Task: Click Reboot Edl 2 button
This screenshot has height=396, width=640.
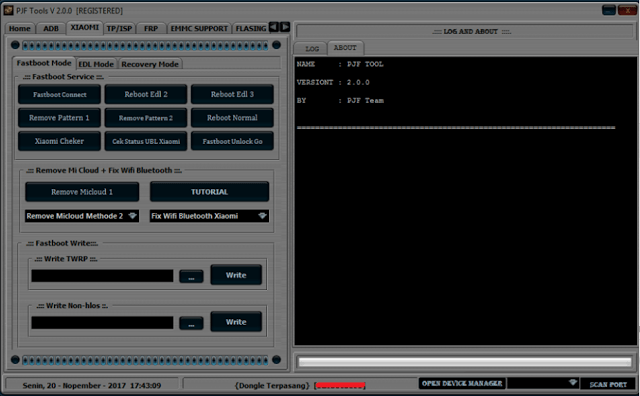Action: coord(146,94)
